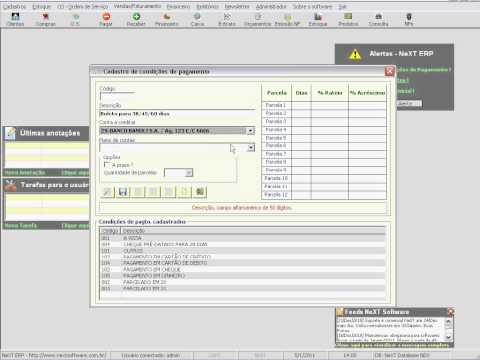Open the Sobre o software menu
The height and width of the screenshot is (360, 480).
click(x=312, y=7)
